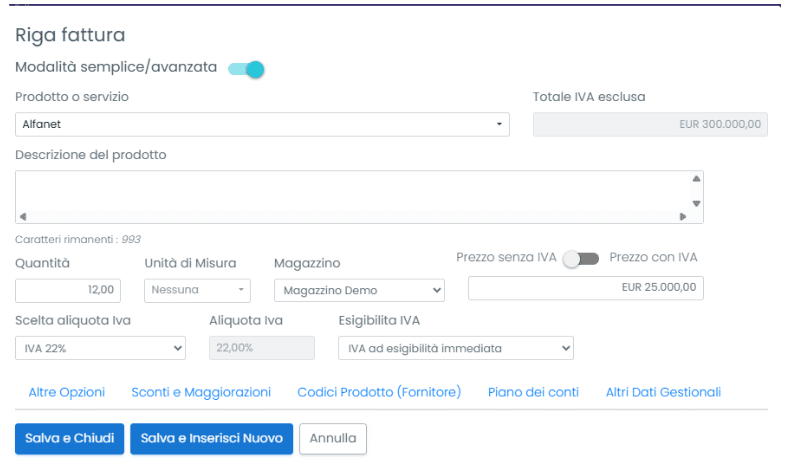Go to Piano dei conti tab
The height and width of the screenshot is (470, 806).
coord(533,392)
